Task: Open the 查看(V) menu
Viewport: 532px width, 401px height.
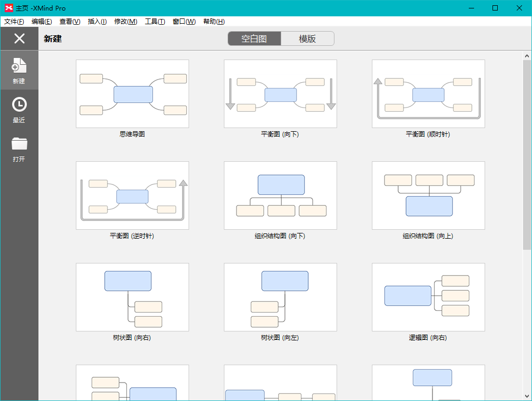Action: coord(70,22)
